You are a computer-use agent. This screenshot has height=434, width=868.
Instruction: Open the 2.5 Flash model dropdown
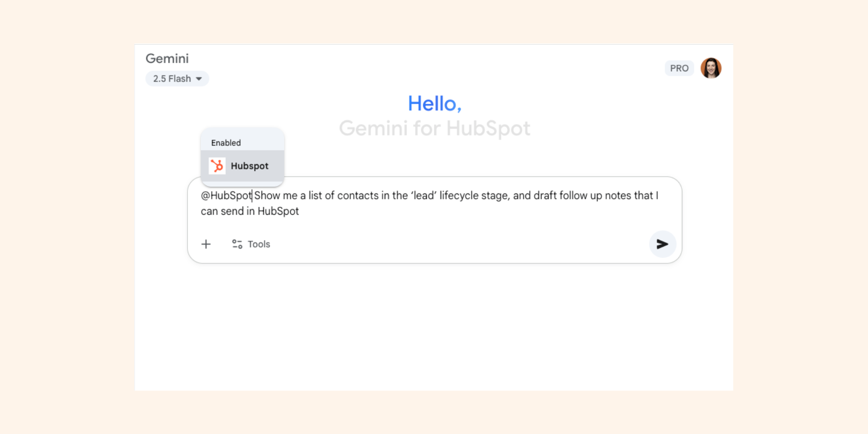177,78
